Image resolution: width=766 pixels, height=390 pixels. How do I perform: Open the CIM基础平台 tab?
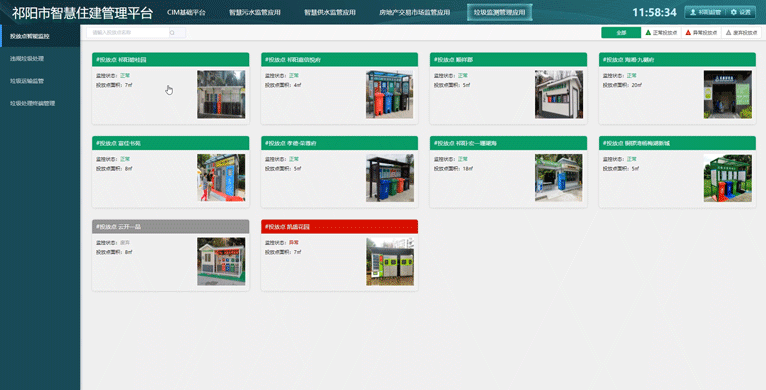(186, 12)
